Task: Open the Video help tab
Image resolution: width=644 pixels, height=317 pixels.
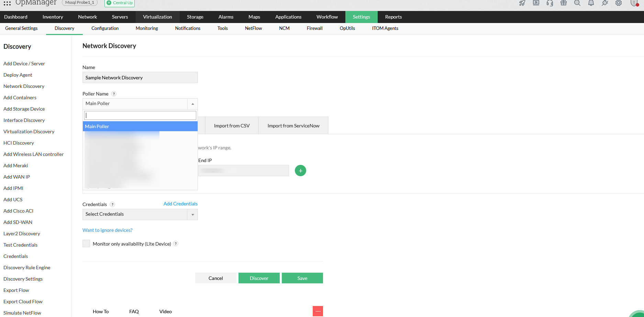Action: (x=166, y=312)
